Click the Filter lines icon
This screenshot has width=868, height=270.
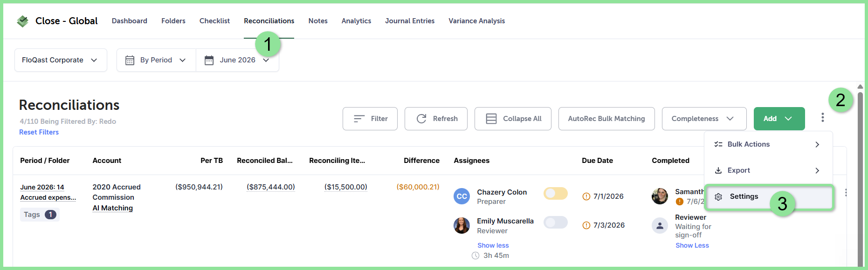click(359, 119)
